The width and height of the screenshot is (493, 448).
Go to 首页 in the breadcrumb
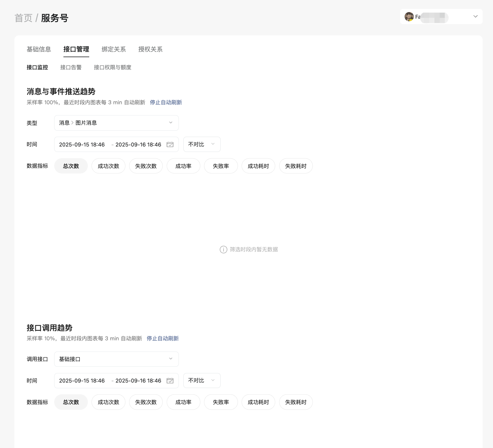coord(23,18)
